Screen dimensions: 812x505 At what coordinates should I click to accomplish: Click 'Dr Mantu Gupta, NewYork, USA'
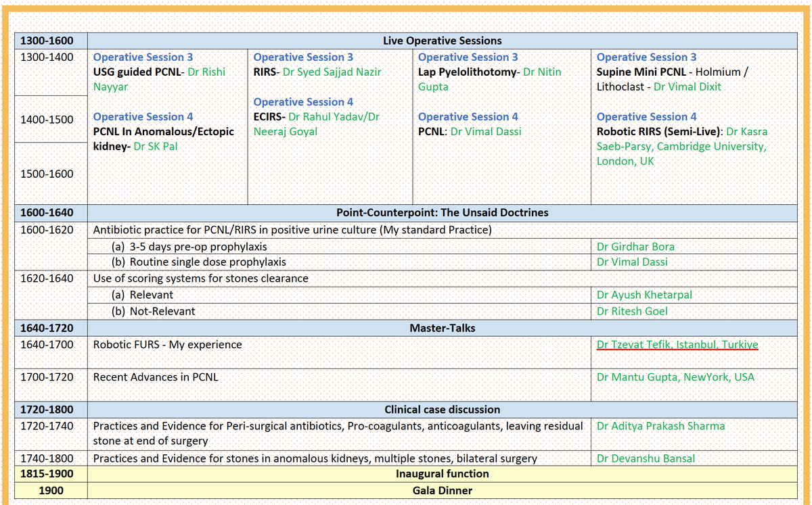[675, 377]
